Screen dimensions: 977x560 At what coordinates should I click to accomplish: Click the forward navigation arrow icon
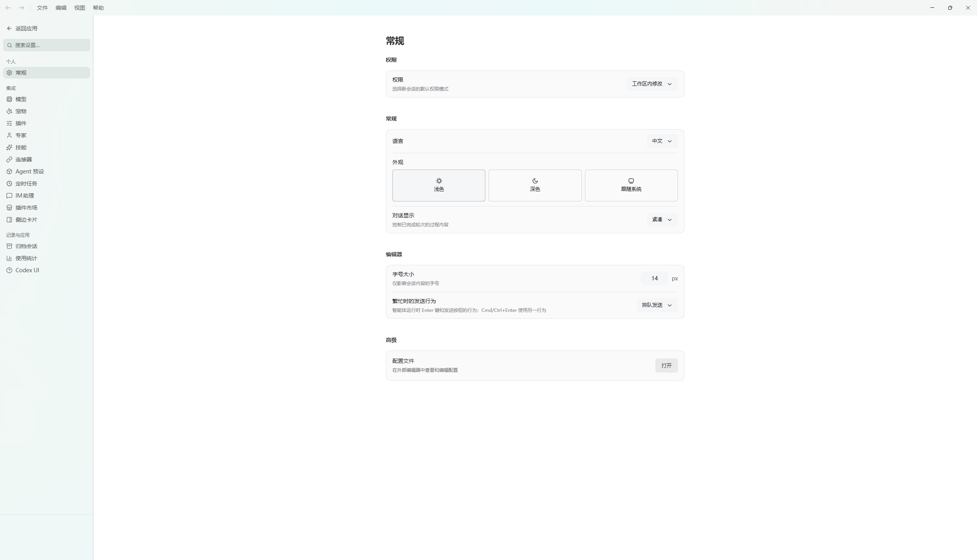(21, 8)
